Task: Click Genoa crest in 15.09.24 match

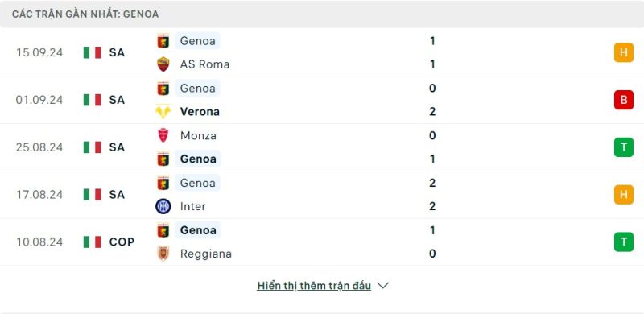Action: point(163,41)
